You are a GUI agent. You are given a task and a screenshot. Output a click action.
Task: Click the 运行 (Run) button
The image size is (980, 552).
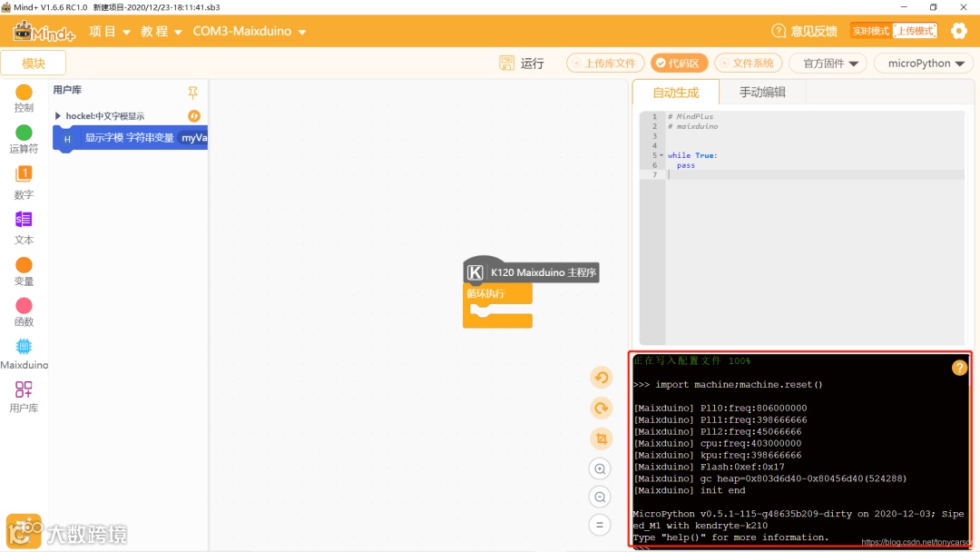pyautogui.click(x=532, y=64)
